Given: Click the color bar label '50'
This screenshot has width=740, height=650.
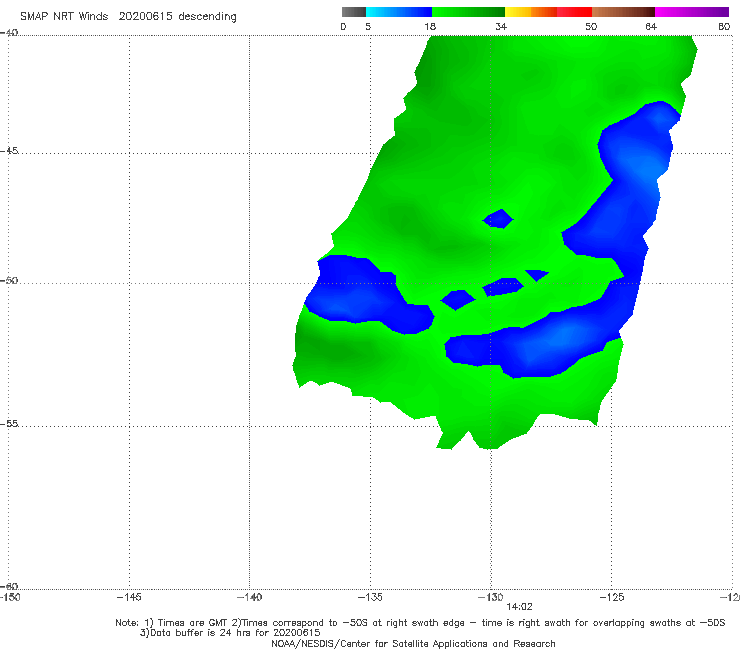Looking at the screenshot, I should 591,27.
